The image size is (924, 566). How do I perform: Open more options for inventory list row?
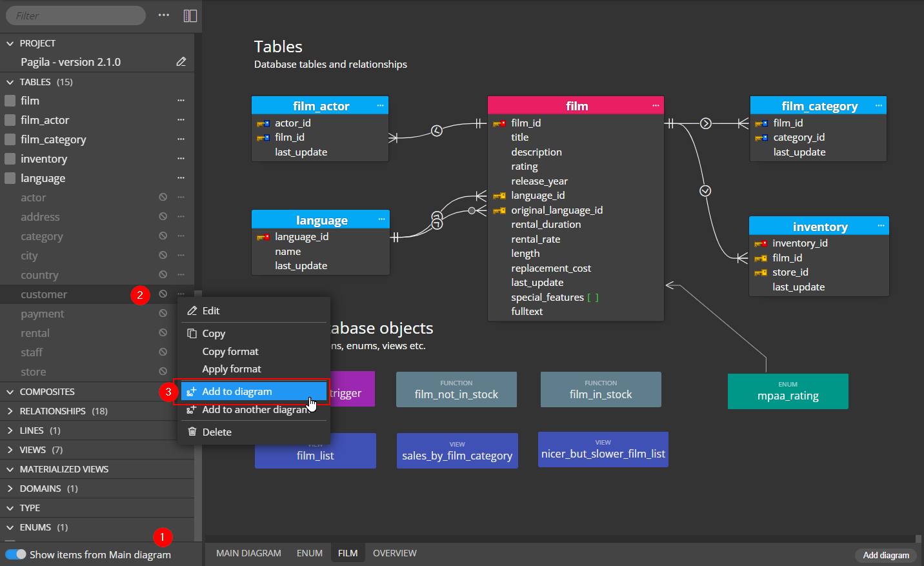[181, 159]
